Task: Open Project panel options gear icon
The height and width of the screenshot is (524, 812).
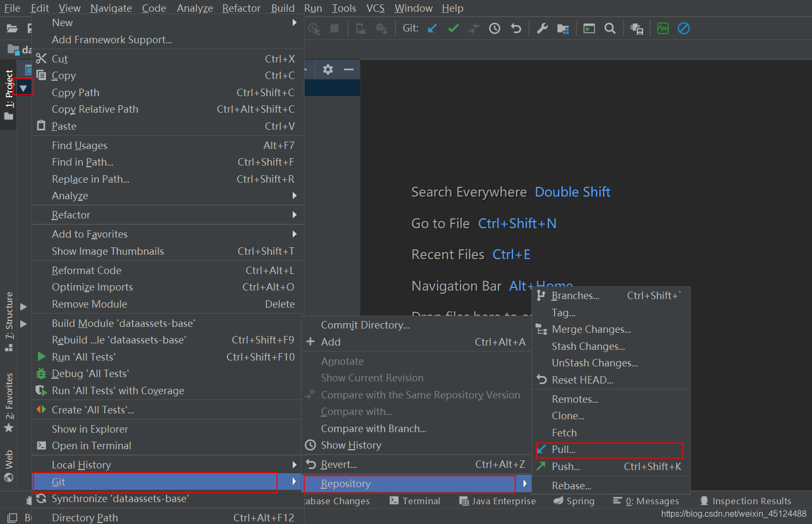Action: pos(328,69)
